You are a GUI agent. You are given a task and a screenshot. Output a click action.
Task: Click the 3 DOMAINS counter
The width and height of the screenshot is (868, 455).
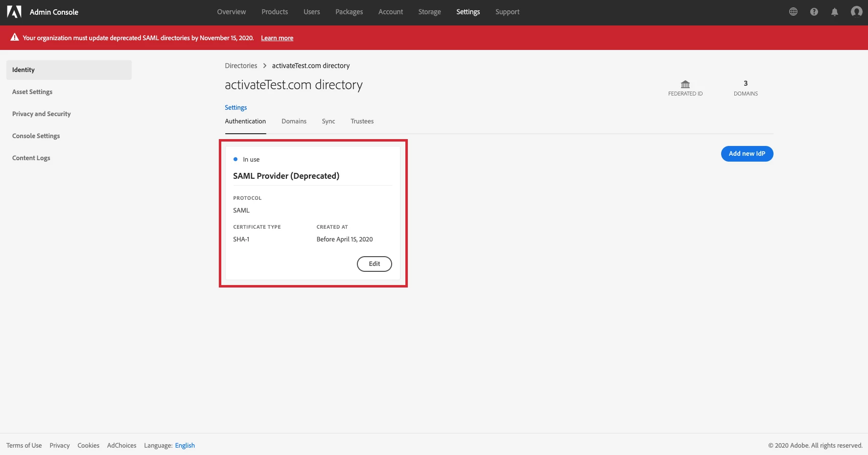[746, 88]
